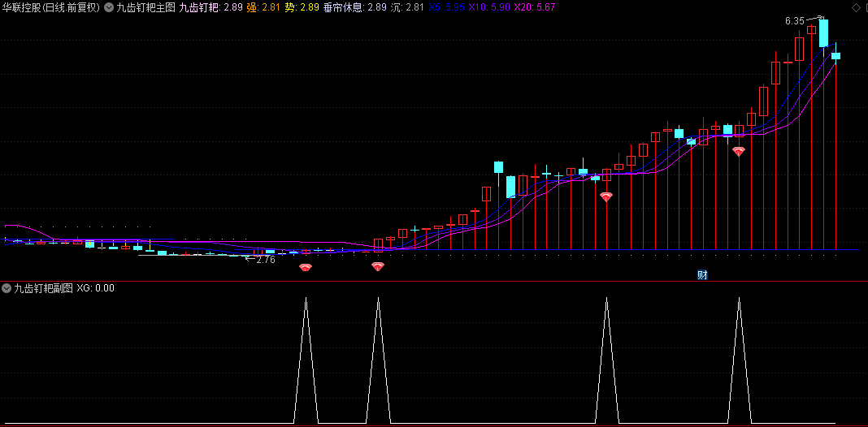
Task: Click the 势: 2.89 yellow indicator value
Action: point(302,8)
